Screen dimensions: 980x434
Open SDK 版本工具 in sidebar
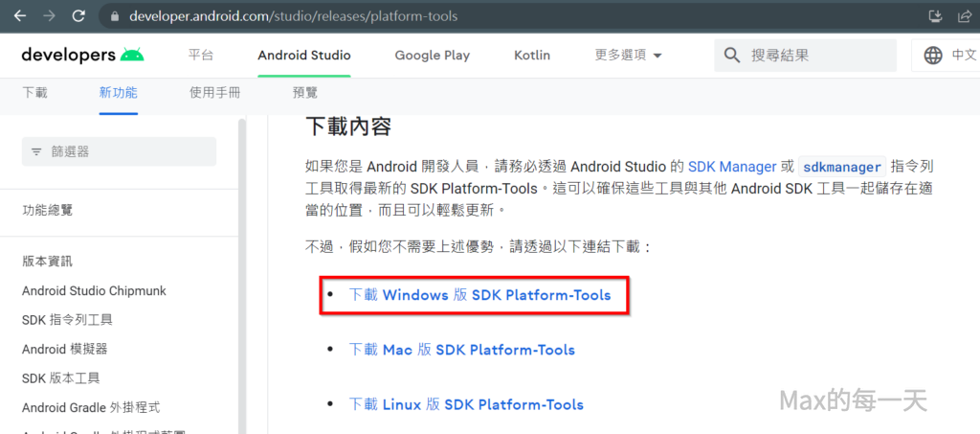click(x=60, y=378)
